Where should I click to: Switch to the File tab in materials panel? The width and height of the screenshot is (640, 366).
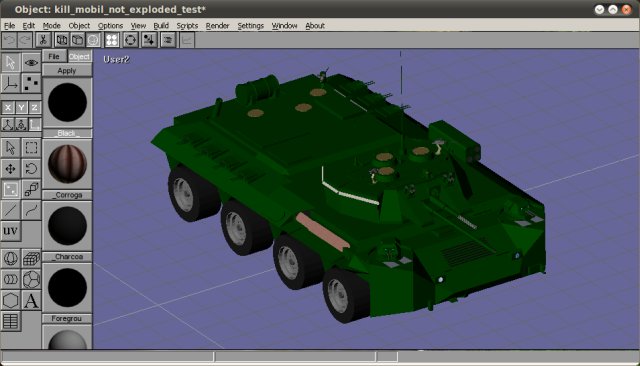[x=54, y=57]
